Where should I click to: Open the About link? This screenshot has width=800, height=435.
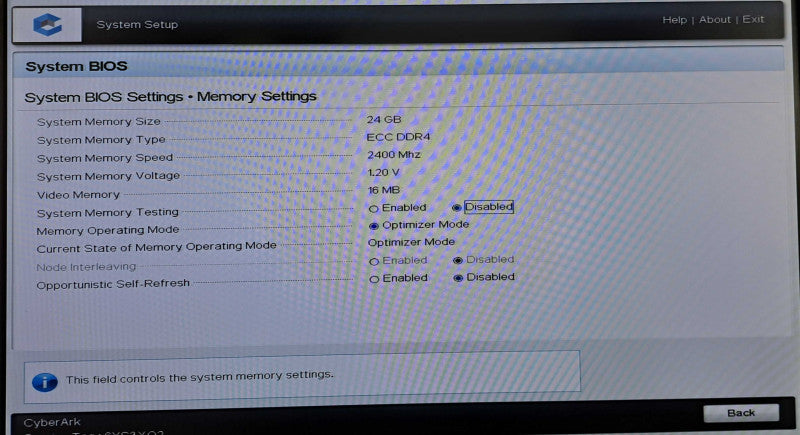(715, 19)
